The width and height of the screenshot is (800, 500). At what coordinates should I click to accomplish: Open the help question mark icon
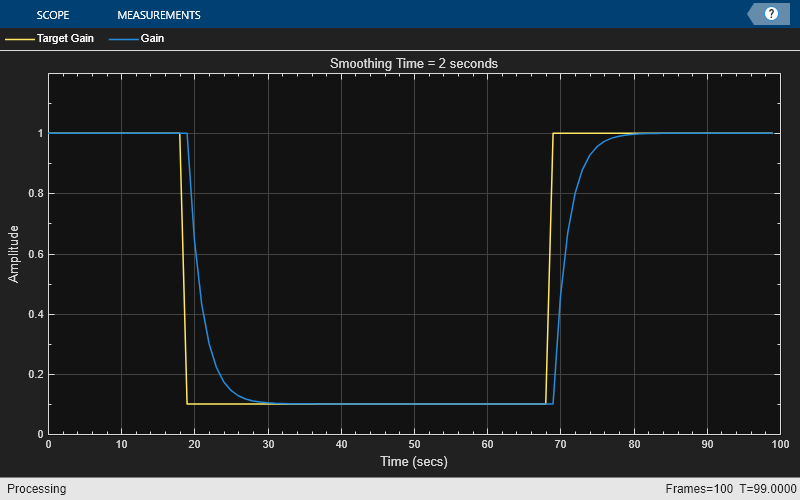[x=771, y=14]
